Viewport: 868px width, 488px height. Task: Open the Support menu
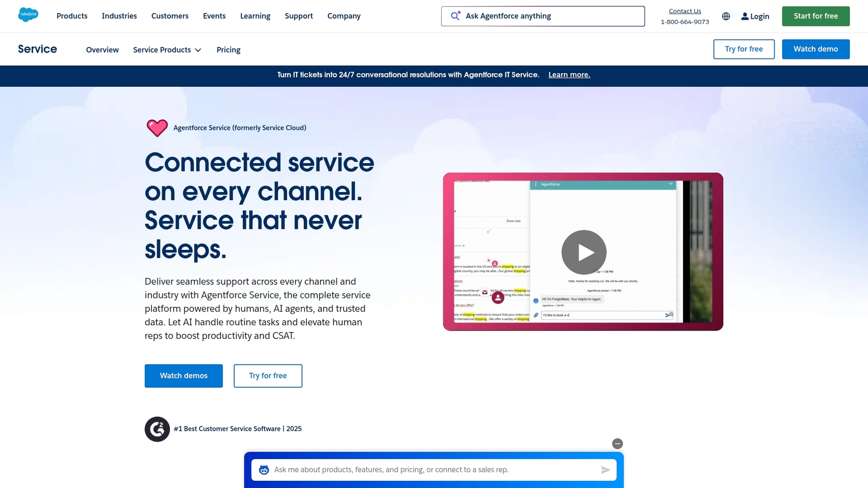tap(298, 16)
